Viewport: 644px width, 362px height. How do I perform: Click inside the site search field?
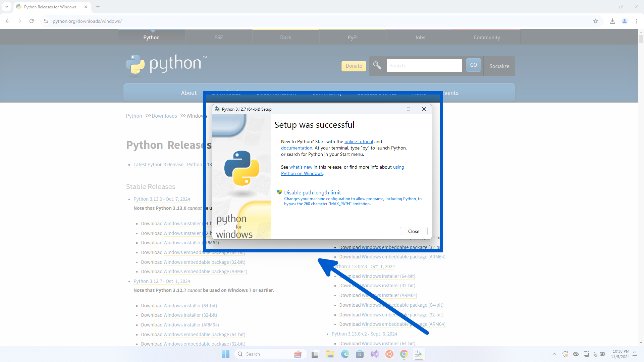424,65
